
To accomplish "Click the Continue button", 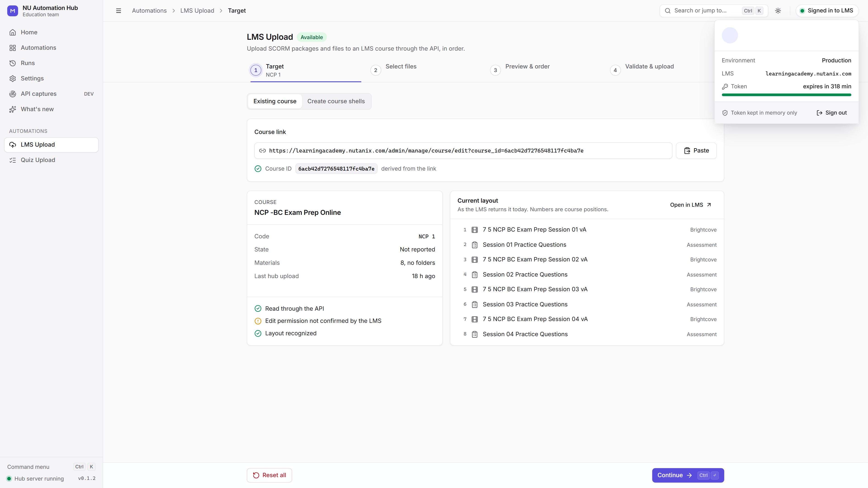I will 688,475.
